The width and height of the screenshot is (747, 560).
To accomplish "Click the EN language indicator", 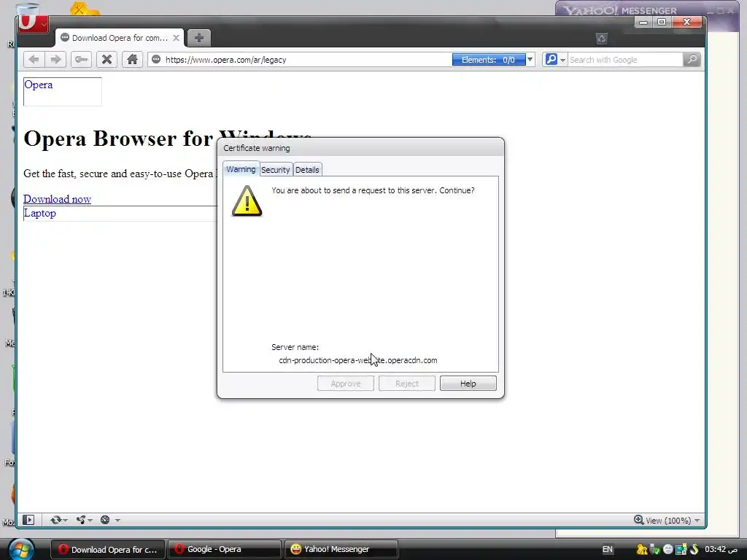I will point(608,549).
